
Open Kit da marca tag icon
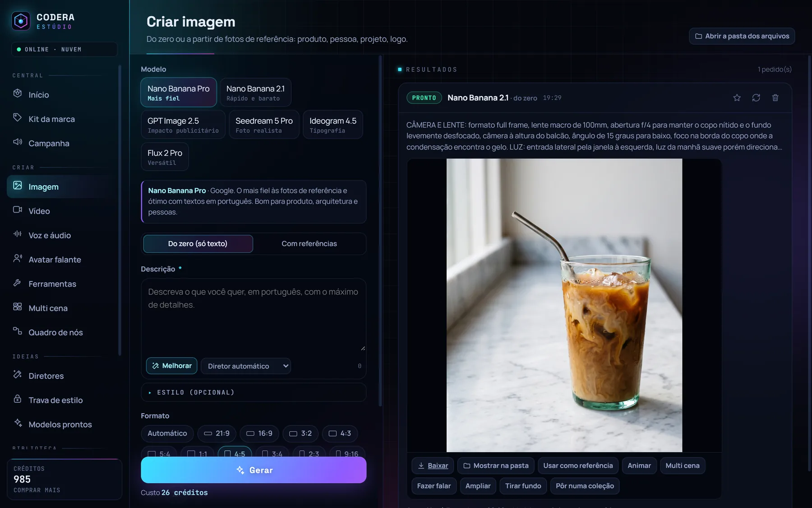(x=18, y=118)
